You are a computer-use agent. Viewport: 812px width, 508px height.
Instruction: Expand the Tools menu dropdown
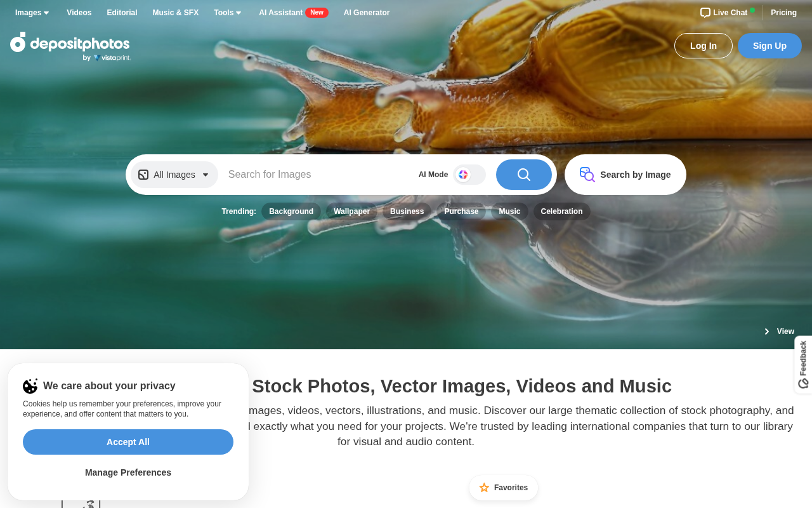228,13
